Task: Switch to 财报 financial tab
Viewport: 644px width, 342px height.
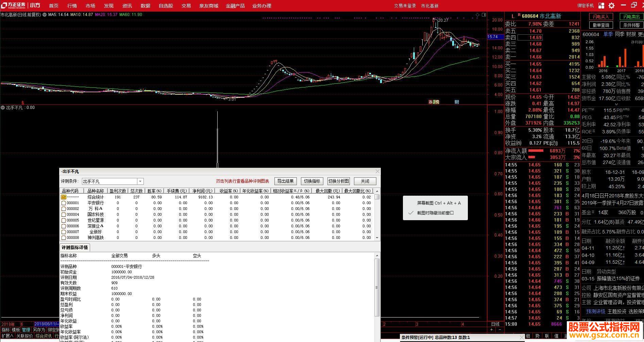Action: click(x=631, y=34)
